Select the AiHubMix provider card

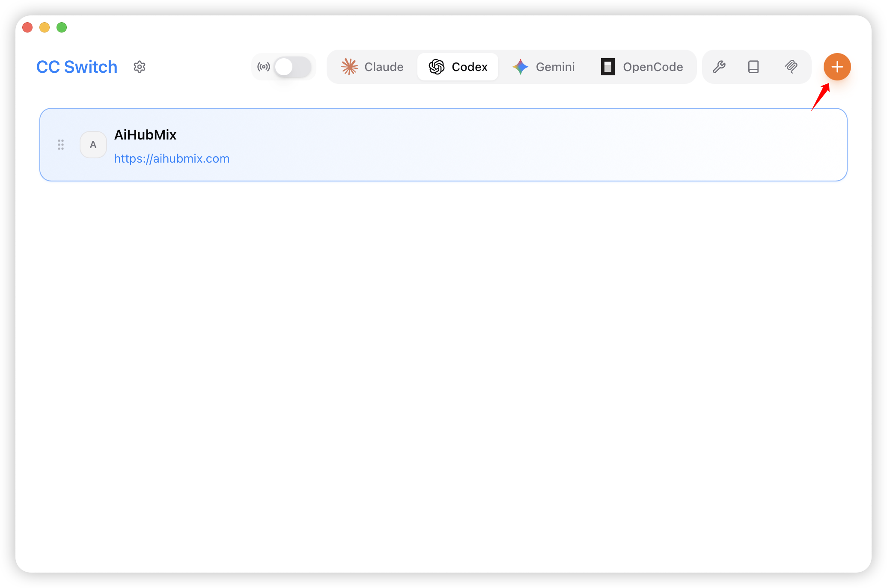point(471,145)
